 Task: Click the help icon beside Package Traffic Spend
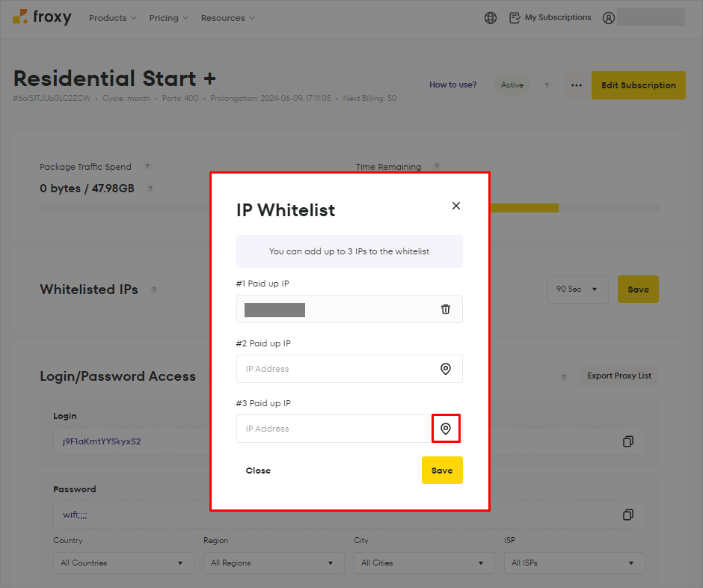[147, 167]
